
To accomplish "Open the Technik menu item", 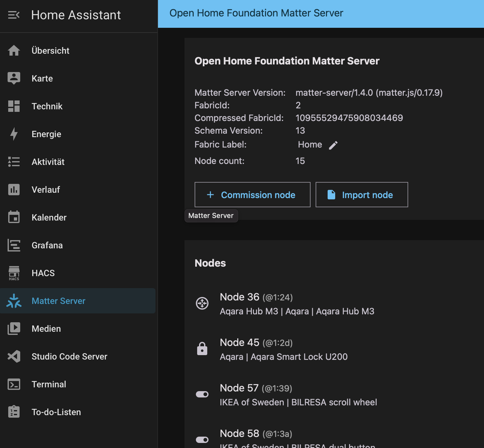I will click(78, 106).
